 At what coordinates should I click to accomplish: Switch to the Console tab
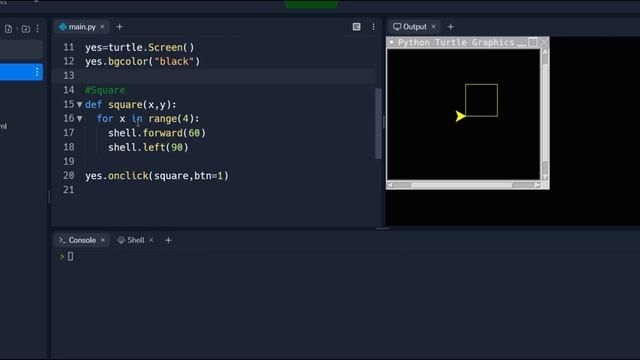pyautogui.click(x=78, y=240)
